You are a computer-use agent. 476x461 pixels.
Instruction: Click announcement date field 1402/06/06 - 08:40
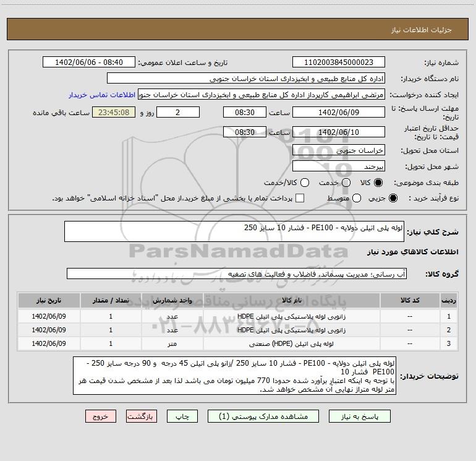pos(89,62)
